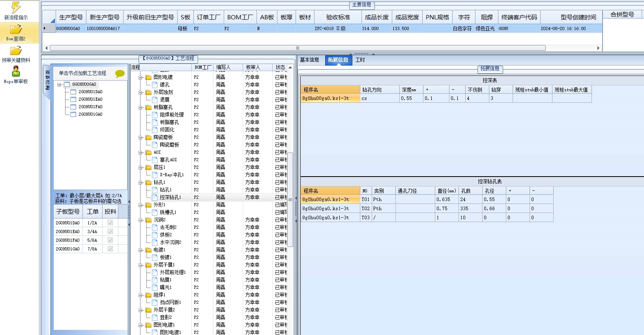The image size is (644, 335).
Task: Click the 沉铜2 folder icon
Action: (148, 220)
